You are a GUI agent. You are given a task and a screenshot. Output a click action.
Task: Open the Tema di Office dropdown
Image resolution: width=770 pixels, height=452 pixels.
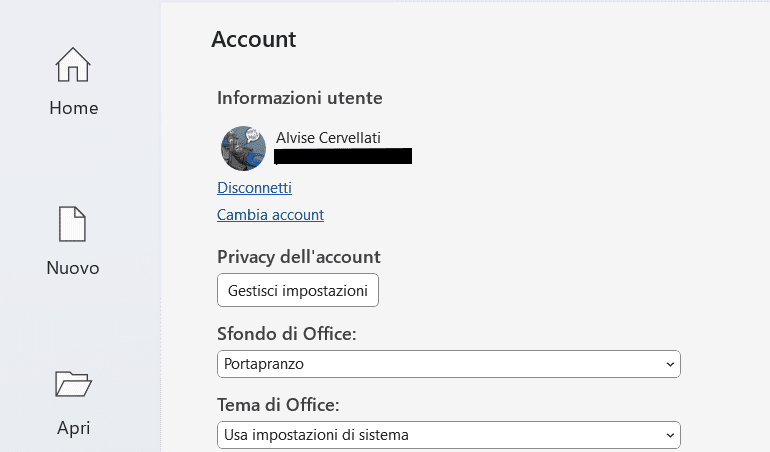click(448, 435)
